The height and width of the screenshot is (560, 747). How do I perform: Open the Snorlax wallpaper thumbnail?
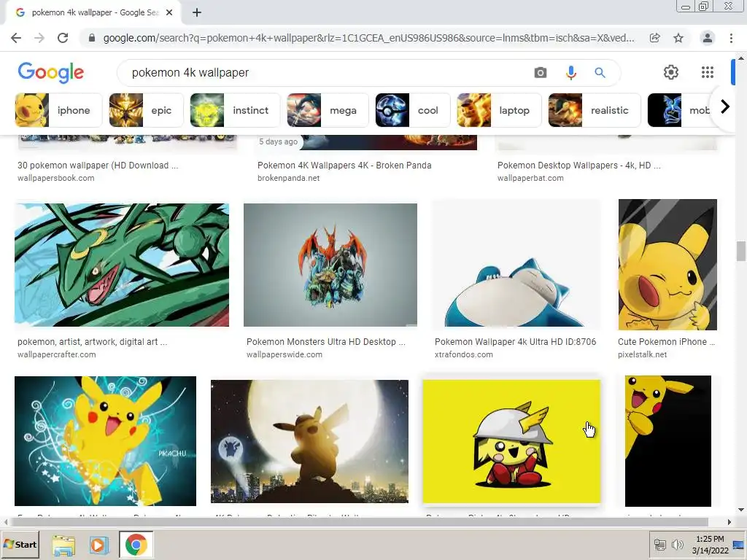[516, 265]
